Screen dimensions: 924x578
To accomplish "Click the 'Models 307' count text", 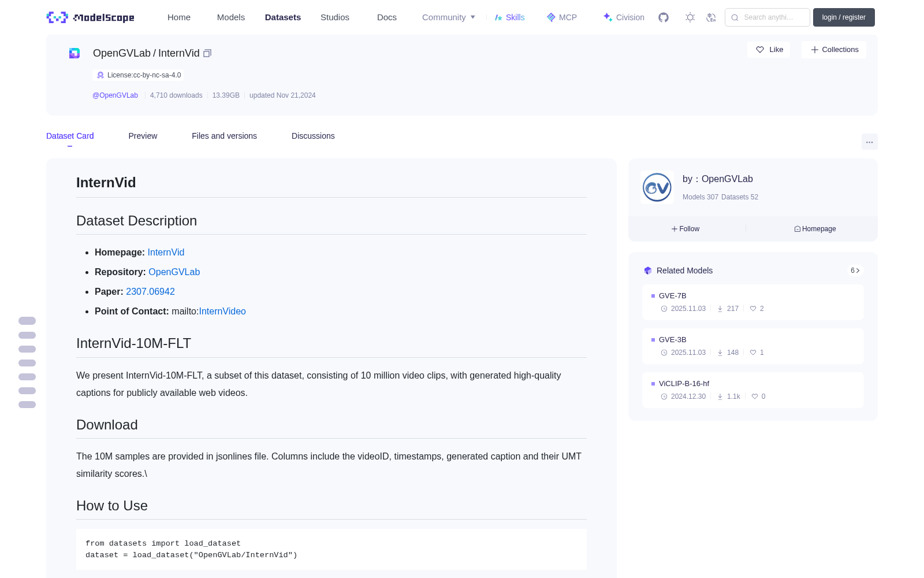I will tap(700, 197).
